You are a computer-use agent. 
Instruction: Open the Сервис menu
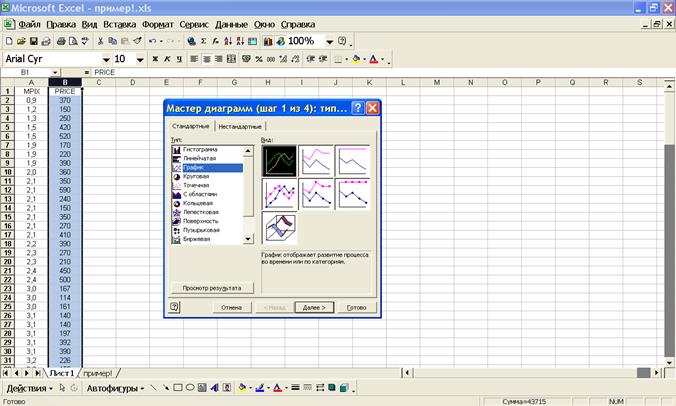194,25
